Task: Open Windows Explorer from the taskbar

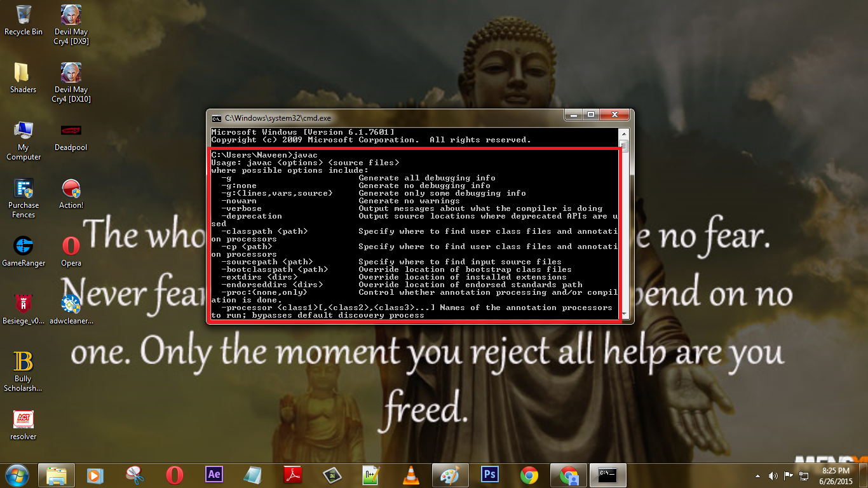Action: pos(56,475)
